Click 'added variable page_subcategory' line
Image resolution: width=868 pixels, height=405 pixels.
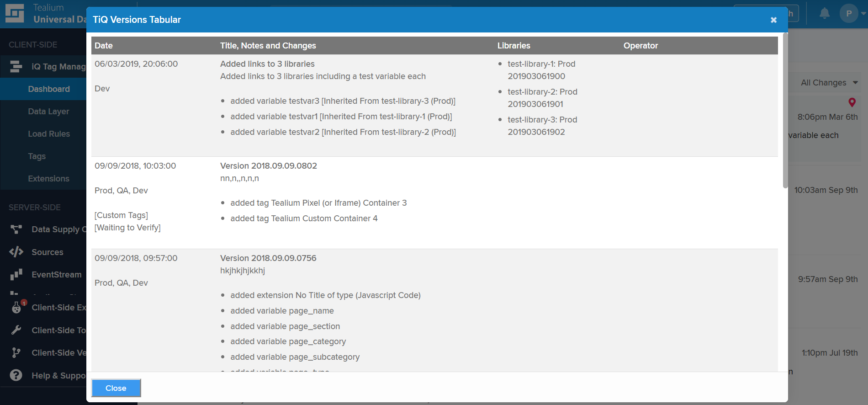295,357
